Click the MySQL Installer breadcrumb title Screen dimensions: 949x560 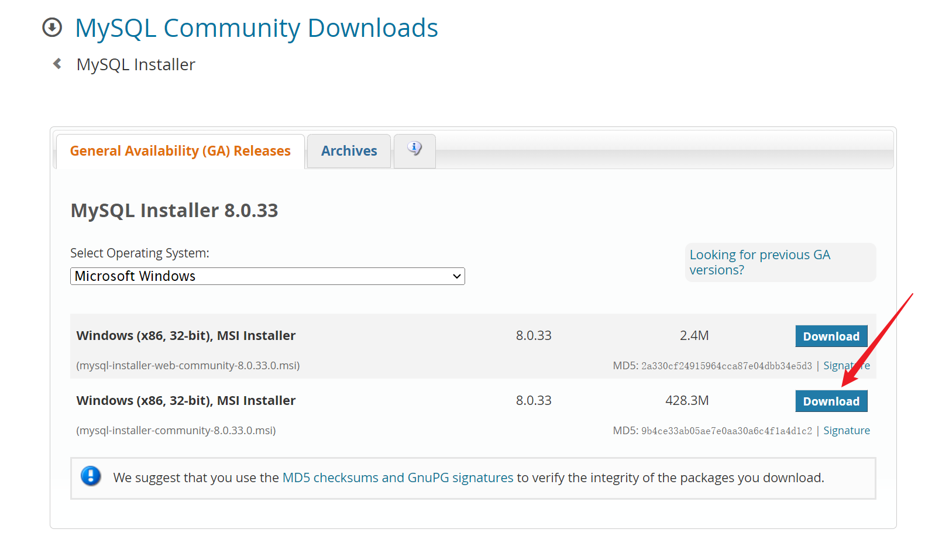136,64
